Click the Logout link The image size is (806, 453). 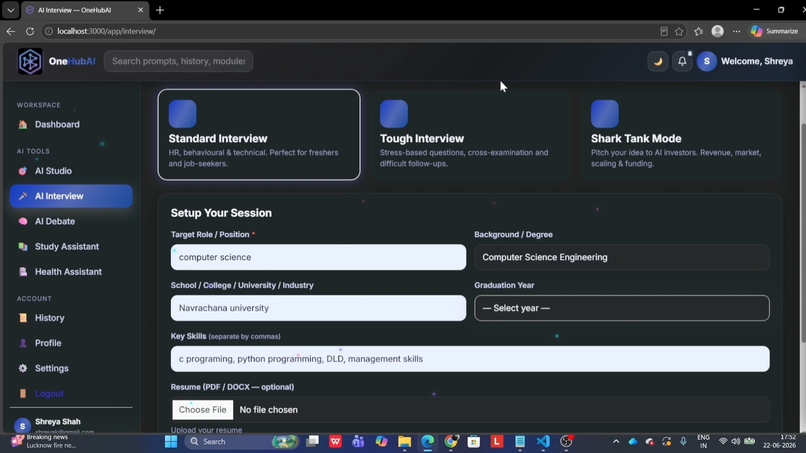click(x=49, y=393)
